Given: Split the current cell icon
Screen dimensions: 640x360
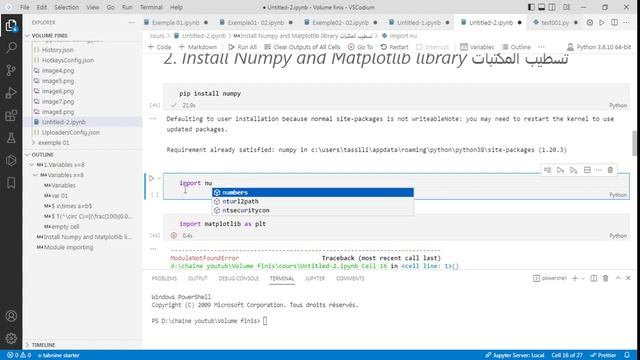Looking at the screenshot, I should pyautogui.click(x=587, y=170).
